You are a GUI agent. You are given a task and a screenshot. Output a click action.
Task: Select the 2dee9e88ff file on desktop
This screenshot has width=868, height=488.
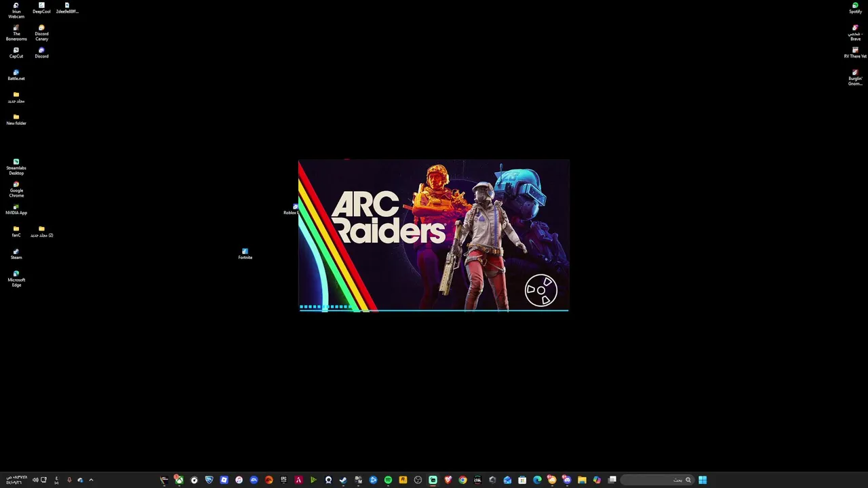coord(67,8)
